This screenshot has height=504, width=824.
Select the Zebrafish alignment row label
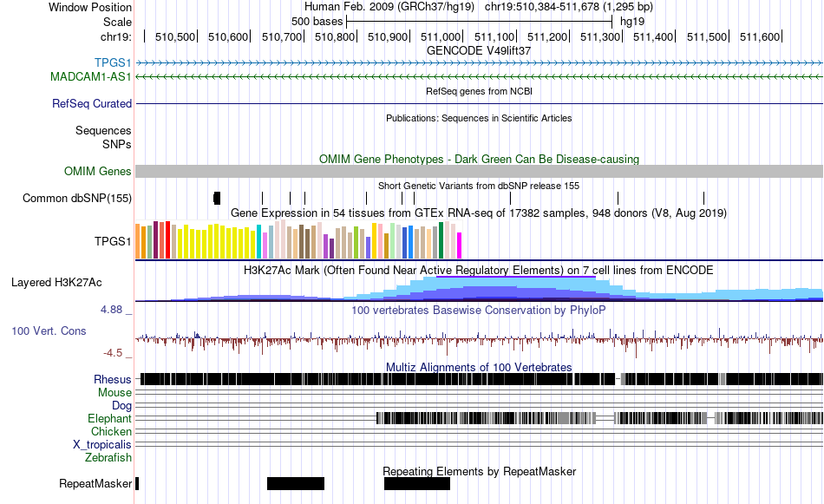coord(108,457)
